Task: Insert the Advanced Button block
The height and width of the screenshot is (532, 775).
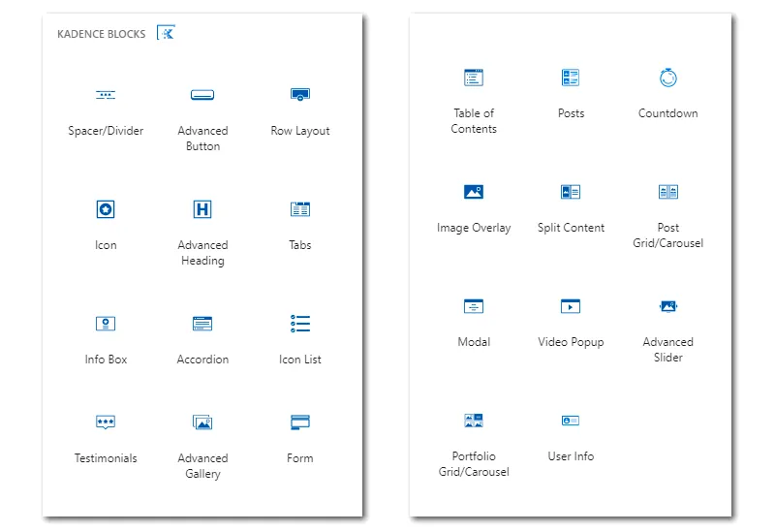Action: coord(202,95)
